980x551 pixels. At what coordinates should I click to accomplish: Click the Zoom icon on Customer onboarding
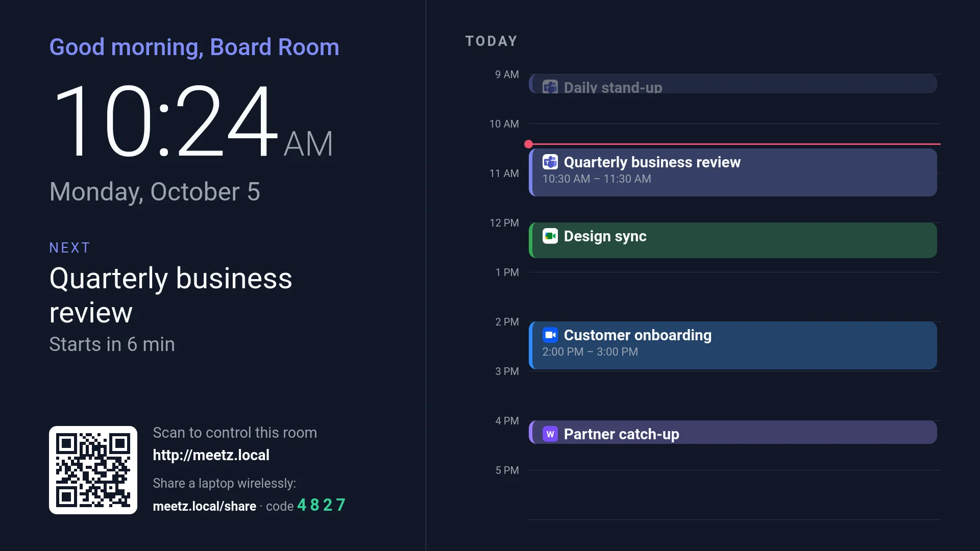point(550,335)
